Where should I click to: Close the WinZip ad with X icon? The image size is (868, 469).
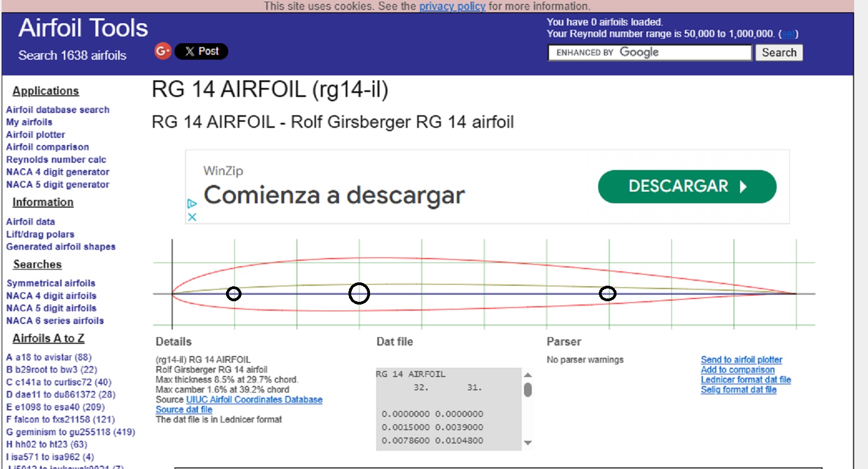(192, 217)
